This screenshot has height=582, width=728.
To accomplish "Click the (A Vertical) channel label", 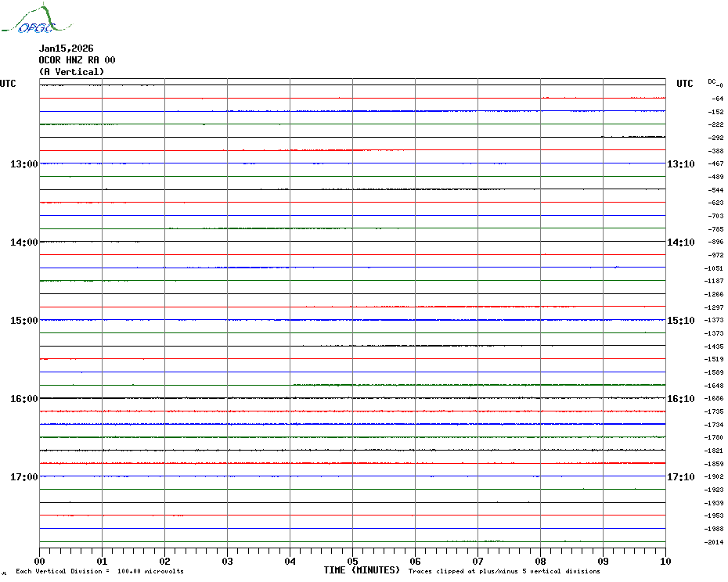I will point(71,72).
